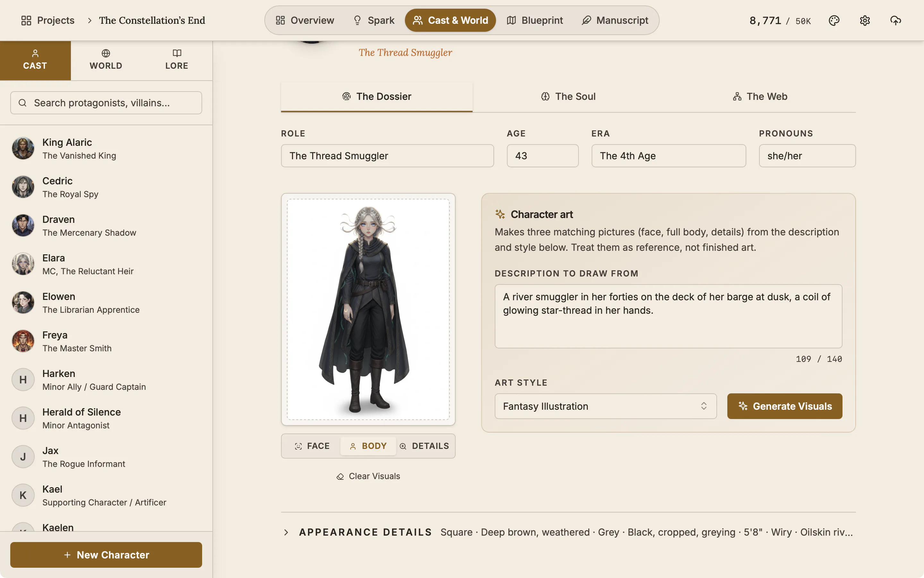The image size is (924, 578).
Task: Click the Age field showing 43
Action: [x=543, y=156]
